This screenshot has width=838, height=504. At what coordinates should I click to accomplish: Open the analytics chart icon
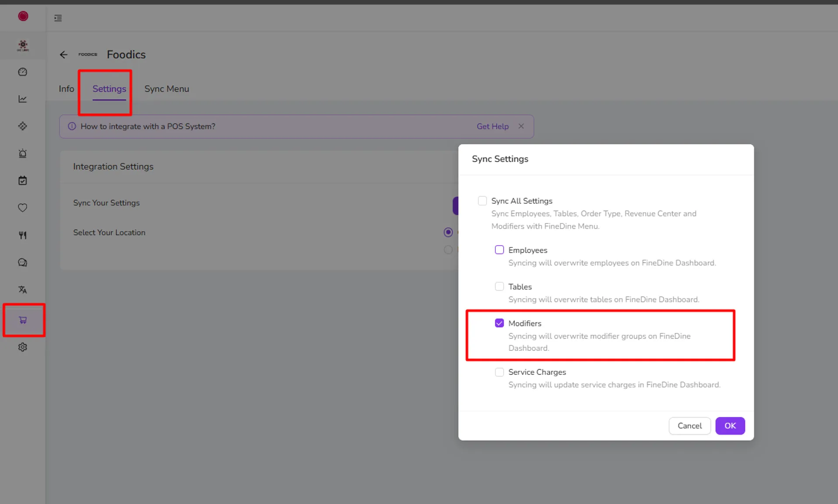point(23,99)
